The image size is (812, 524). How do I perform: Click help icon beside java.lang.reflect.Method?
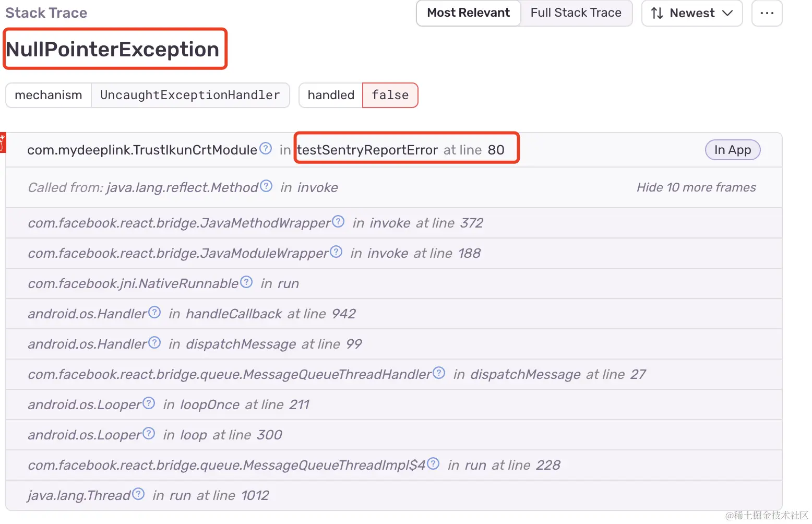pos(266,186)
